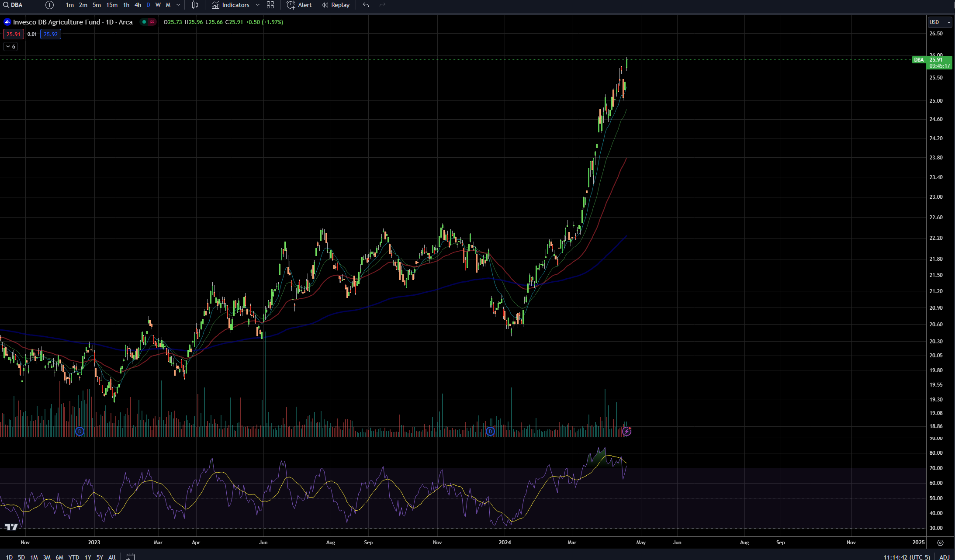Redo the chart action

(x=382, y=5)
